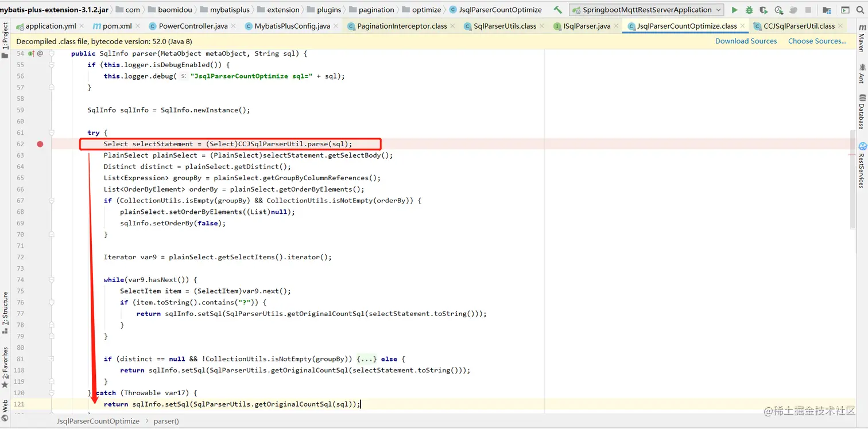Open the 2: Favorites tool window
868x429 pixels.
coord(5,367)
